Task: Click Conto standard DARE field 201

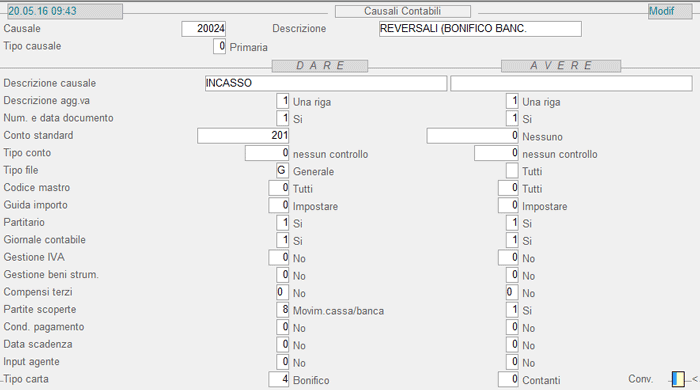Action: point(243,135)
